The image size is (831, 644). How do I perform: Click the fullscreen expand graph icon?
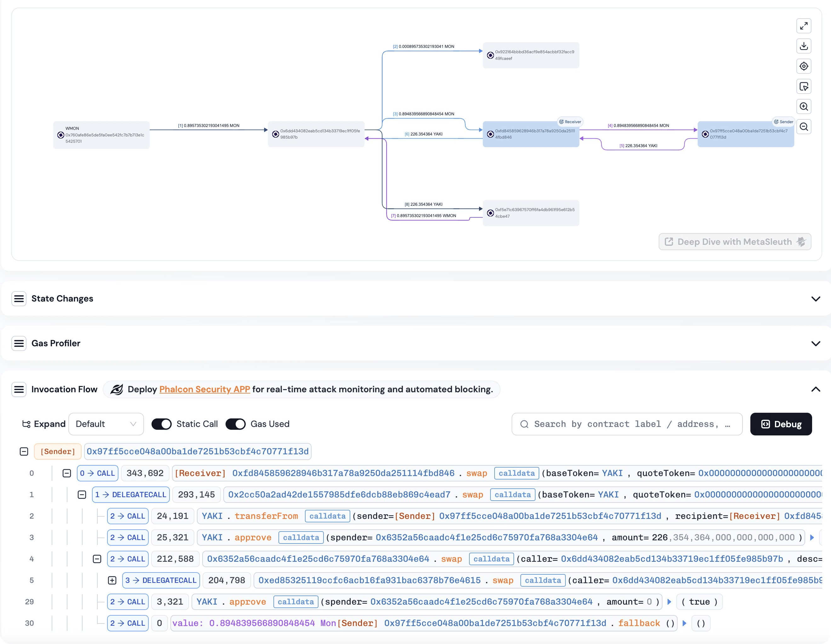804,26
